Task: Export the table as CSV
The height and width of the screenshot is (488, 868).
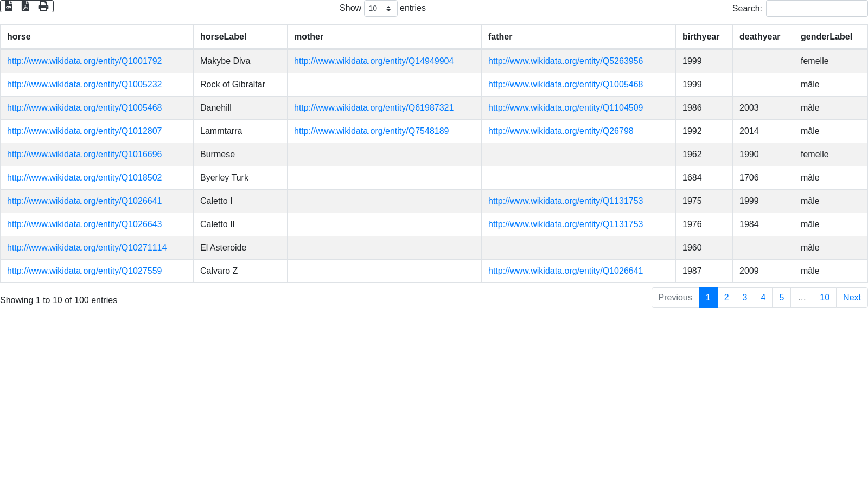Action: (x=9, y=6)
